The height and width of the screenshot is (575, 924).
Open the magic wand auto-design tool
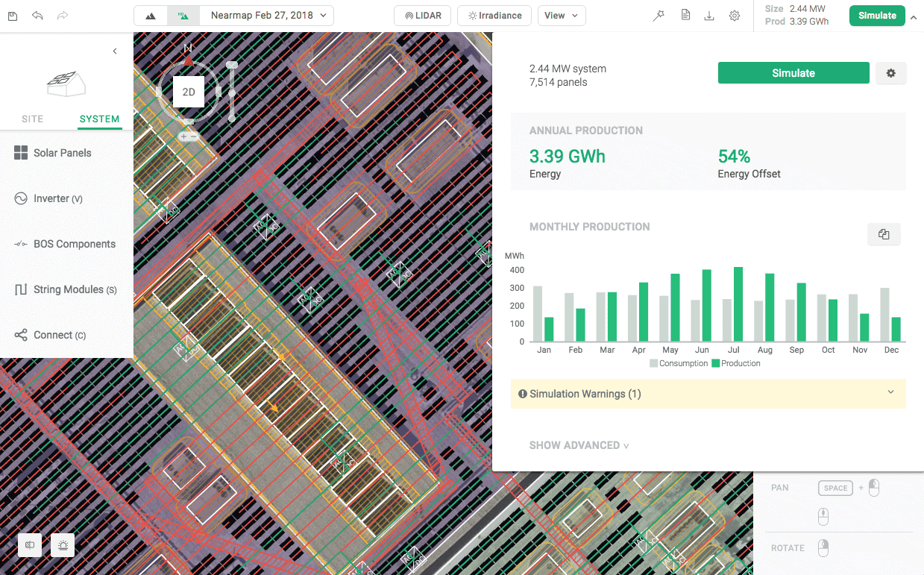click(659, 15)
